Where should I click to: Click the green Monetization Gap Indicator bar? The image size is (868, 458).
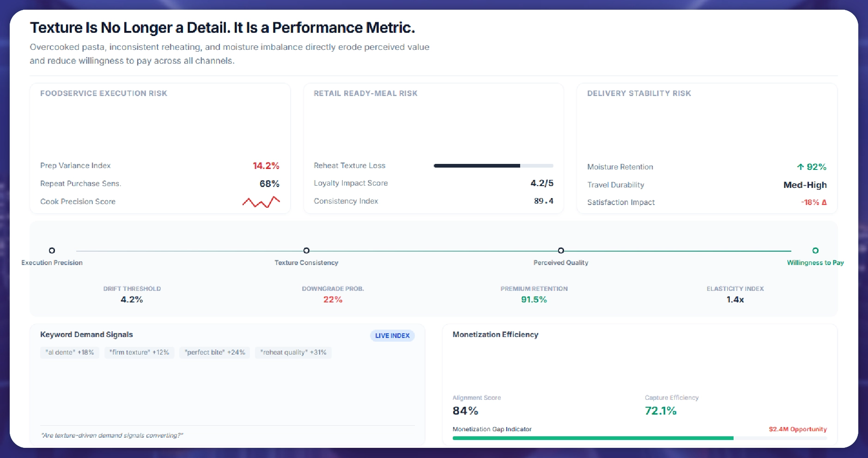click(x=593, y=438)
